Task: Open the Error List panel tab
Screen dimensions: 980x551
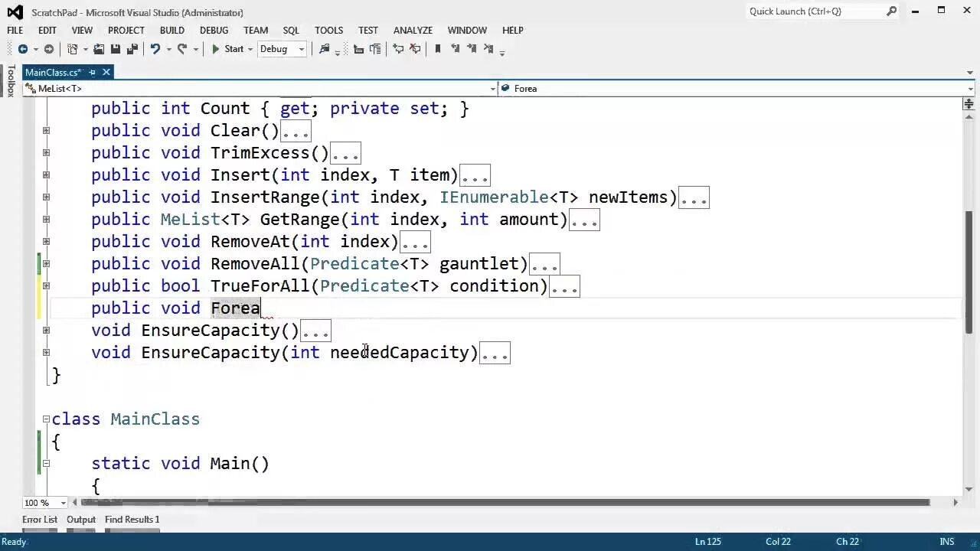Action: tap(40, 520)
